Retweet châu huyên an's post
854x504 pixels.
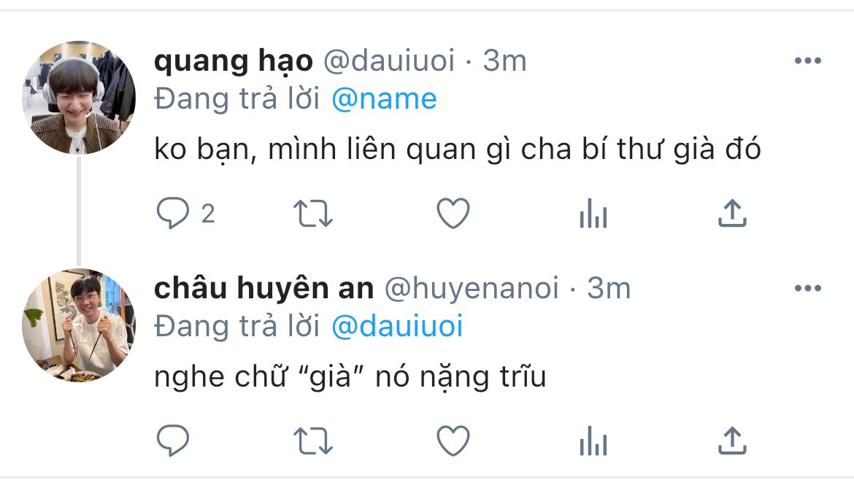point(312,441)
